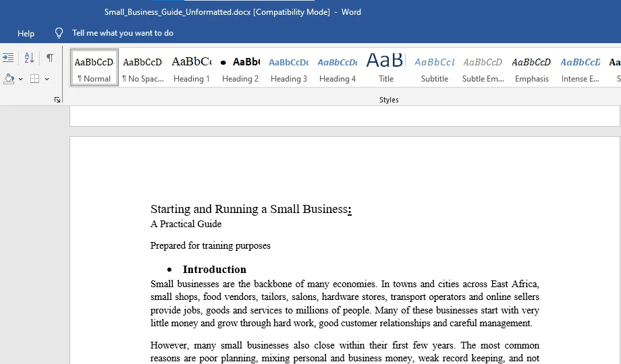Open the Shading color dropdown arrow
The width and height of the screenshot is (621, 364).
tap(21, 79)
